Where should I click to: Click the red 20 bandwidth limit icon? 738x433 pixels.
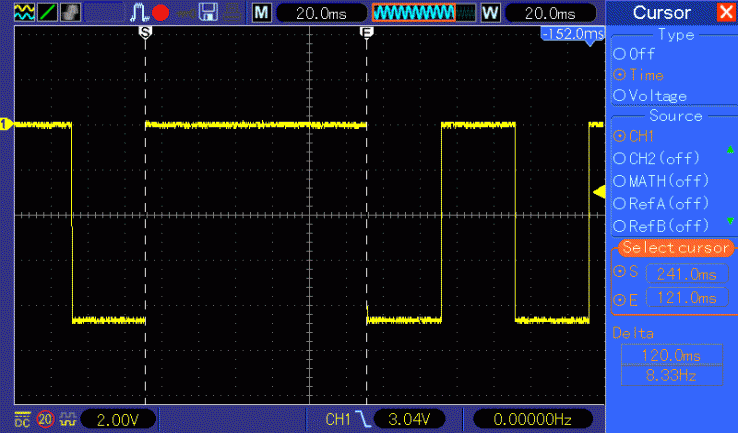(45, 417)
